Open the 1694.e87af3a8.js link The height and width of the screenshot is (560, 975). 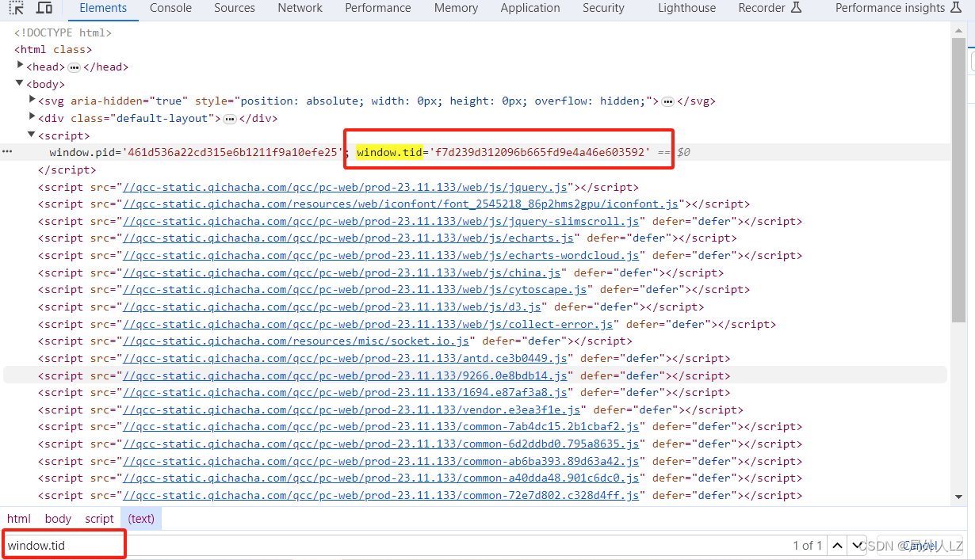tap(345, 392)
